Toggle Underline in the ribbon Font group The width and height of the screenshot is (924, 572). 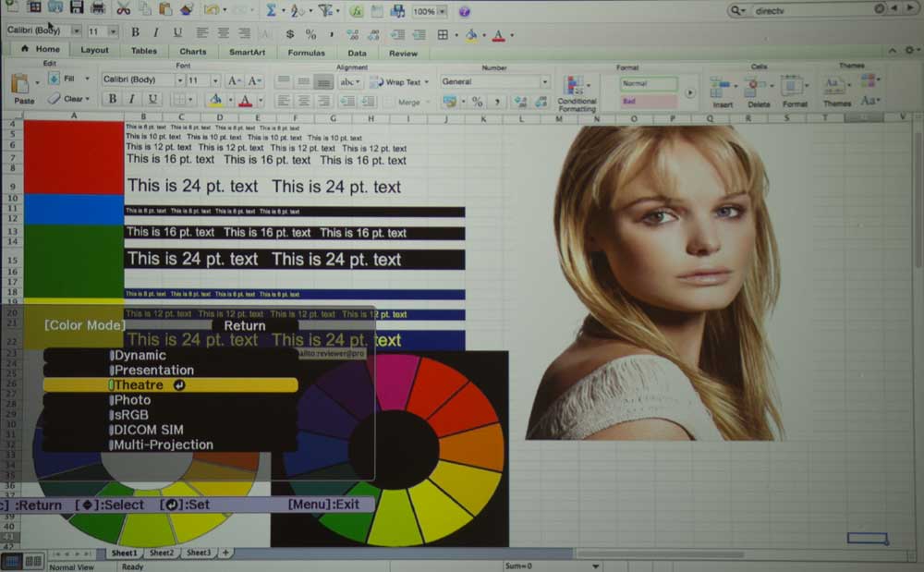(152, 99)
